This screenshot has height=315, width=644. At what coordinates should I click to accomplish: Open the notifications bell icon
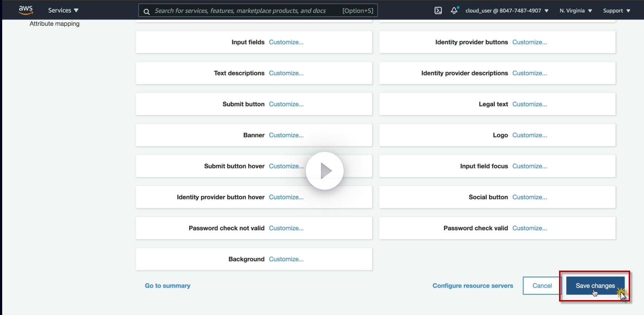click(454, 11)
